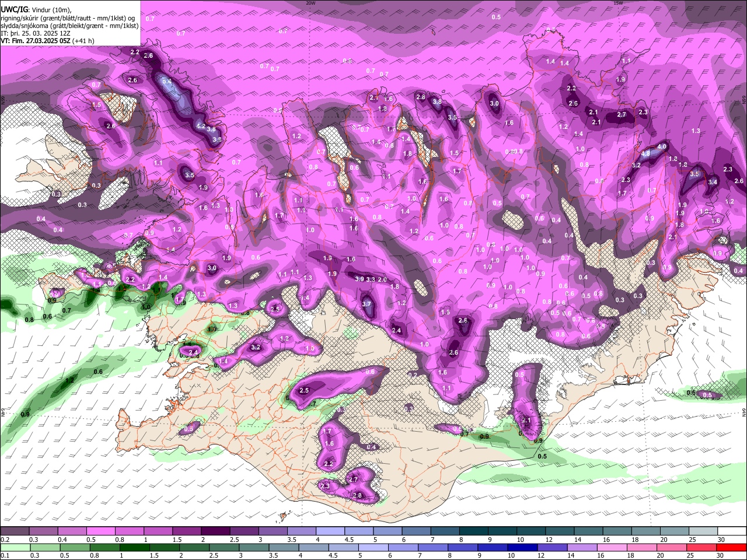Select the pale grey snow swatch labeled 25

click(x=703, y=531)
